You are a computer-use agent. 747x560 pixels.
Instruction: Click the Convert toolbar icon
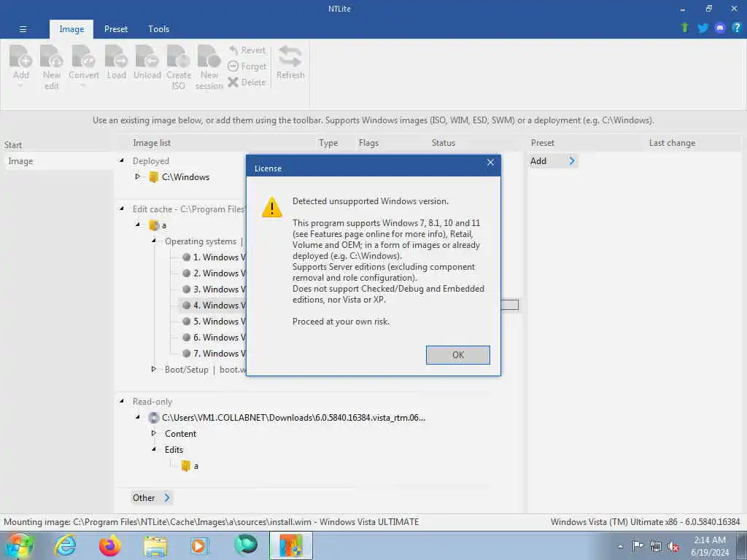coord(83,57)
